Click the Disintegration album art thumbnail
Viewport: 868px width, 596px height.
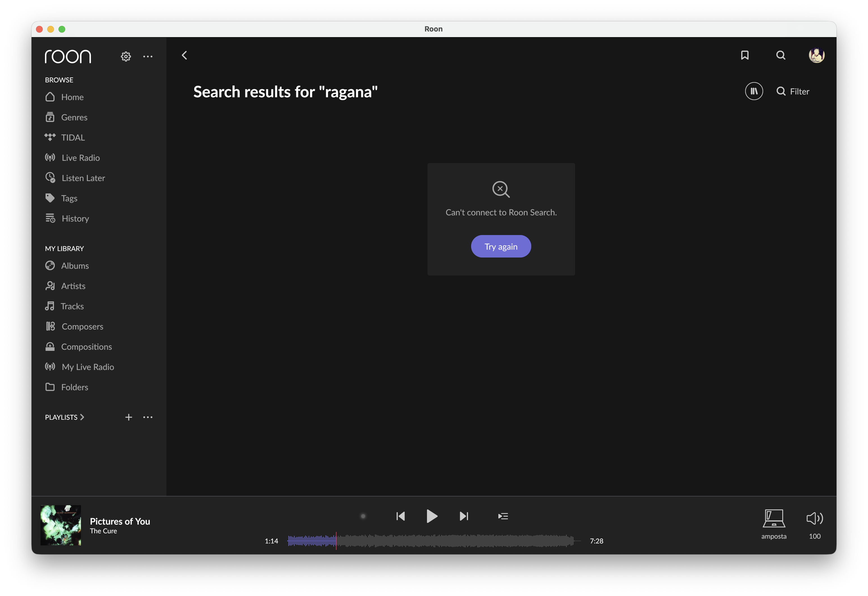coord(60,525)
